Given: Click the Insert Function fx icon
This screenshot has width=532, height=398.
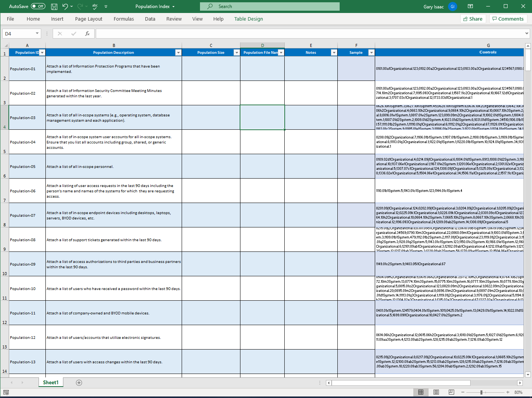Looking at the screenshot, I should (87, 34).
